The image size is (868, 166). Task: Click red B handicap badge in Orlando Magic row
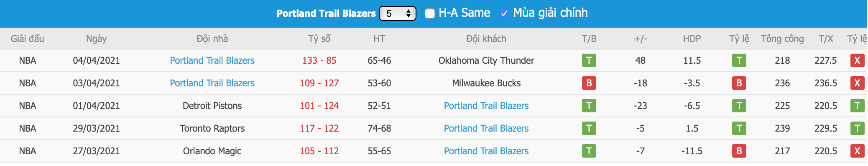(x=739, y=151)
